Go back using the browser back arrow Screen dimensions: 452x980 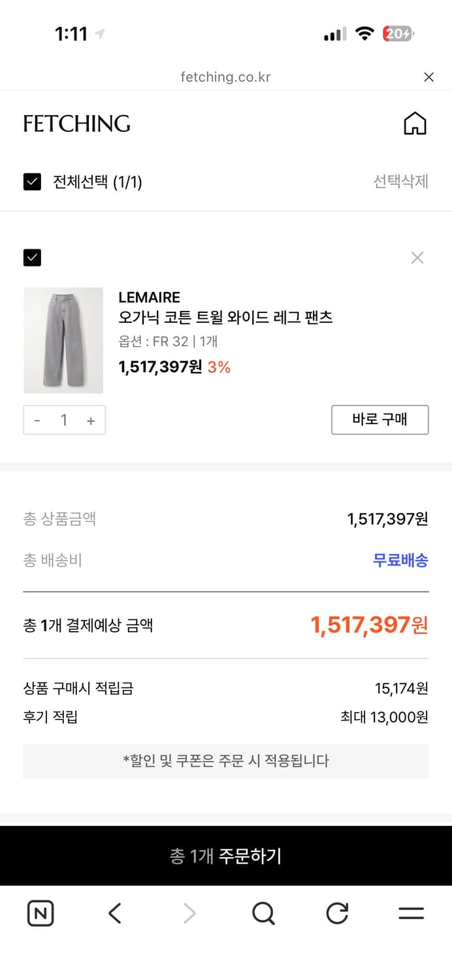(114, 913)
